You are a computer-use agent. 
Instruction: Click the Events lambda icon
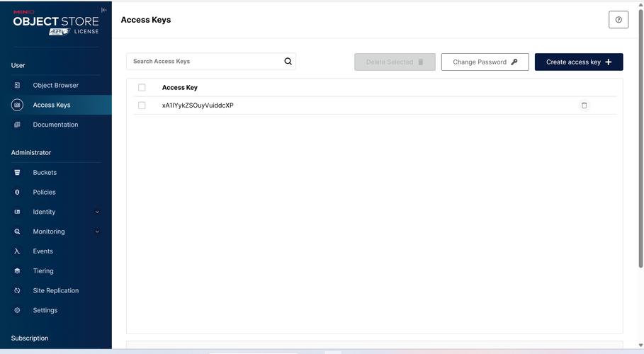18,251
